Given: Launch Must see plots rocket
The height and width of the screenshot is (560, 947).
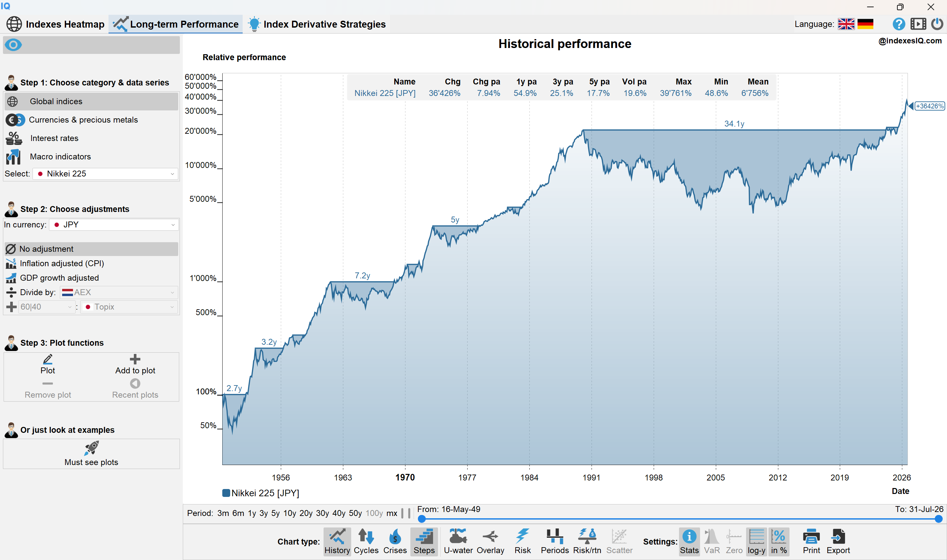Looking at the screenshot, I should pos(91,454).
